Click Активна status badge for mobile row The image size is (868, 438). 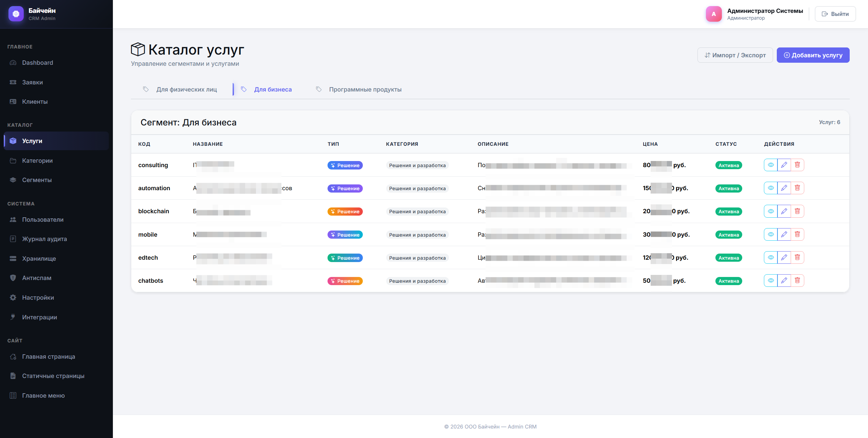[728, 235]
